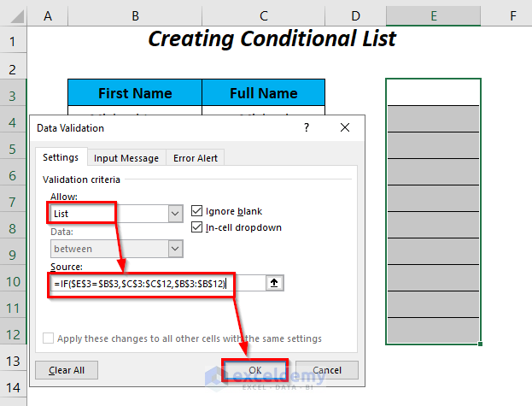Click inside the Source formula field
Image resolution: width=532 pixels, height=406 pixels.
point(158,283)
